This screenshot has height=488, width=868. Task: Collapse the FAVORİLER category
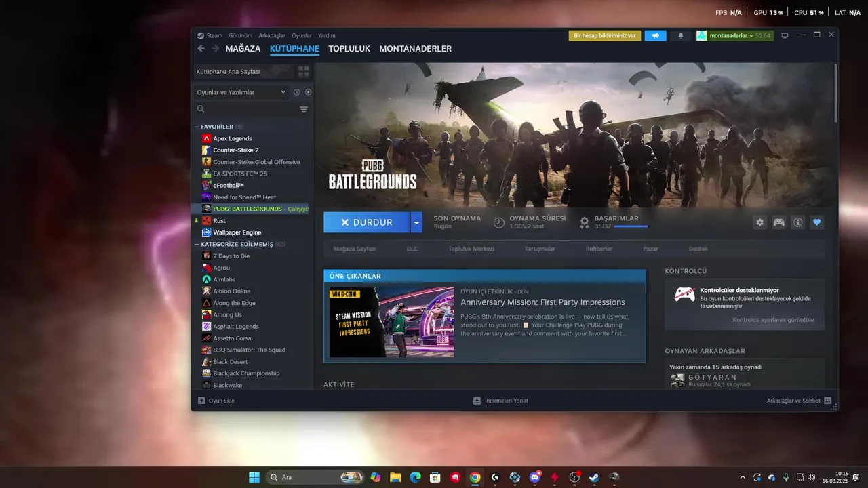(197, 127)
